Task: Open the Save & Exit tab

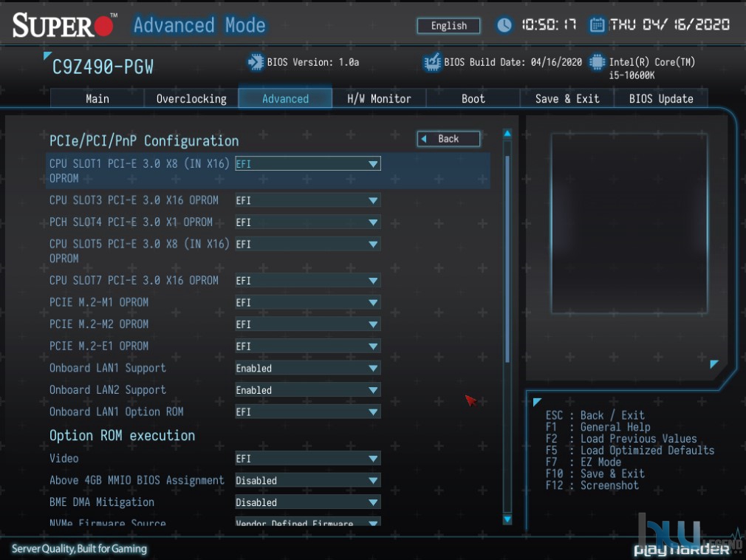Action: [x=567, y=98]
